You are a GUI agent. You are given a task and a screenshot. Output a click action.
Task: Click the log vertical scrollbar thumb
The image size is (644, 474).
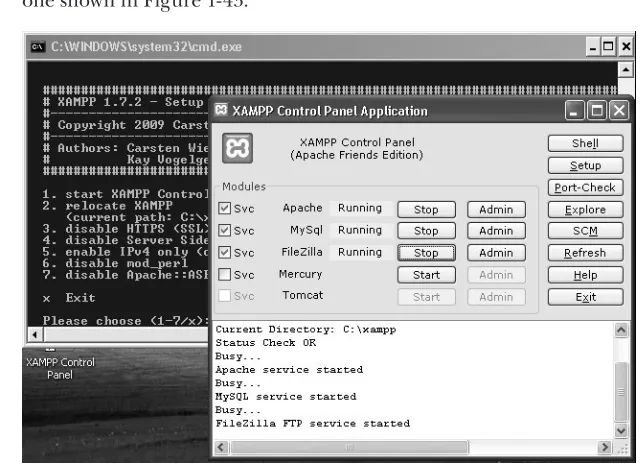(621, 391)
